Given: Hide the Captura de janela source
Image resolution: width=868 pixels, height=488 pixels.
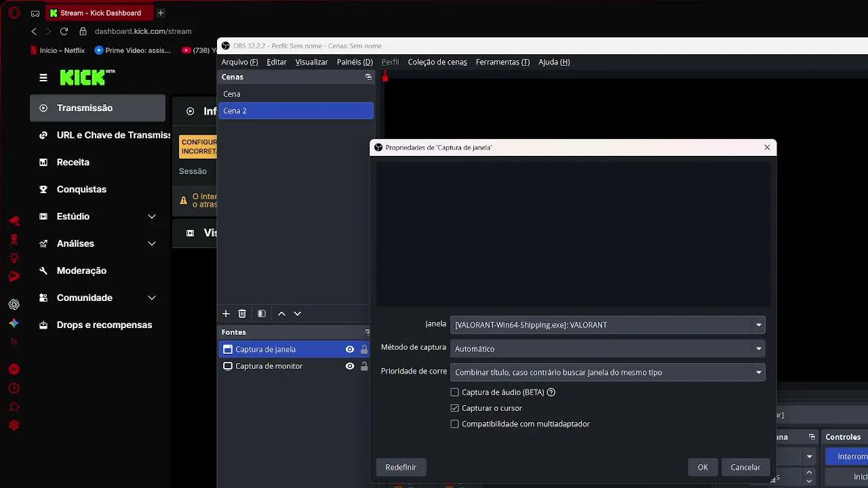Looking at the screenshot, I should click(x=350, y=350).
